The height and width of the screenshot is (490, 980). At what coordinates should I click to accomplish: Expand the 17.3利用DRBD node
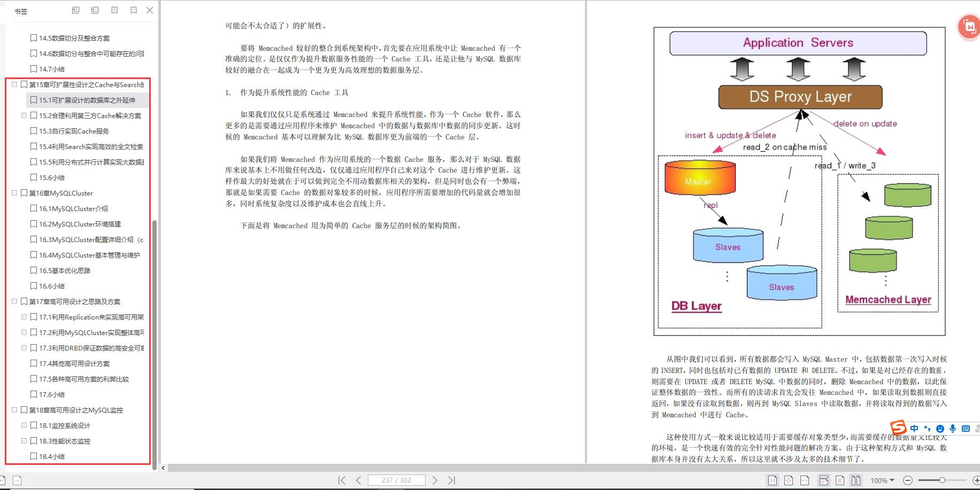coord(24,348)
